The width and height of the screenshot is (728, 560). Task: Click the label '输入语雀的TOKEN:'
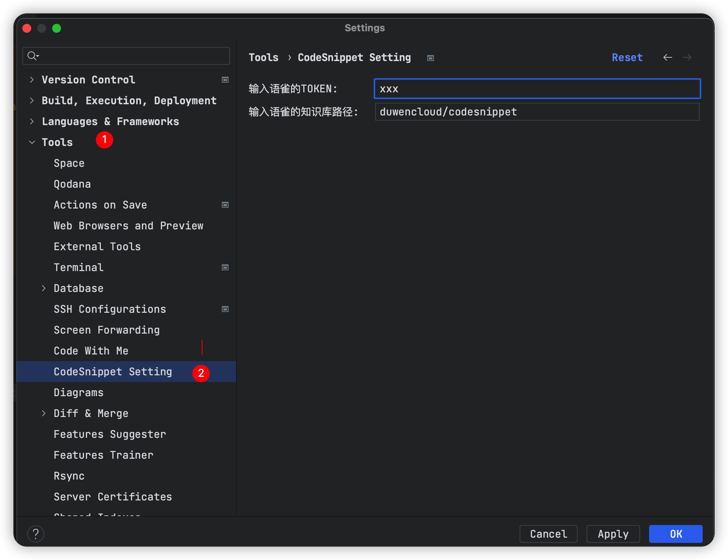point(293,89)
